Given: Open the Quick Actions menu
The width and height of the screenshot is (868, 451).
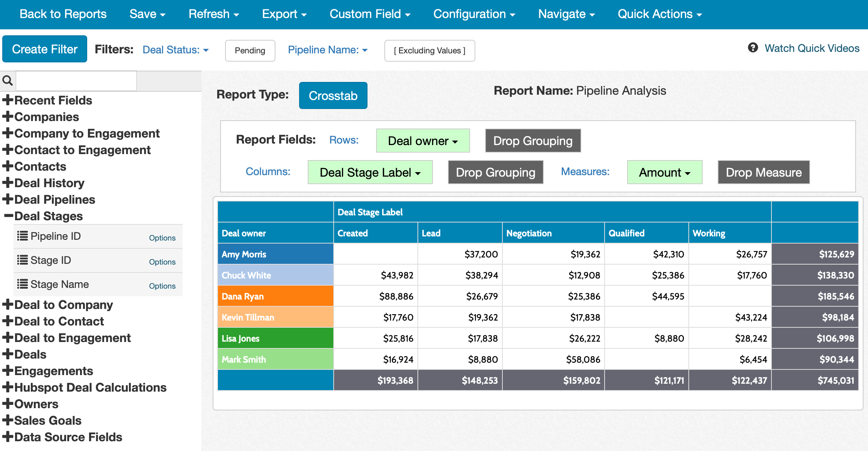Looking at the screenshot, I should [659, 14].
